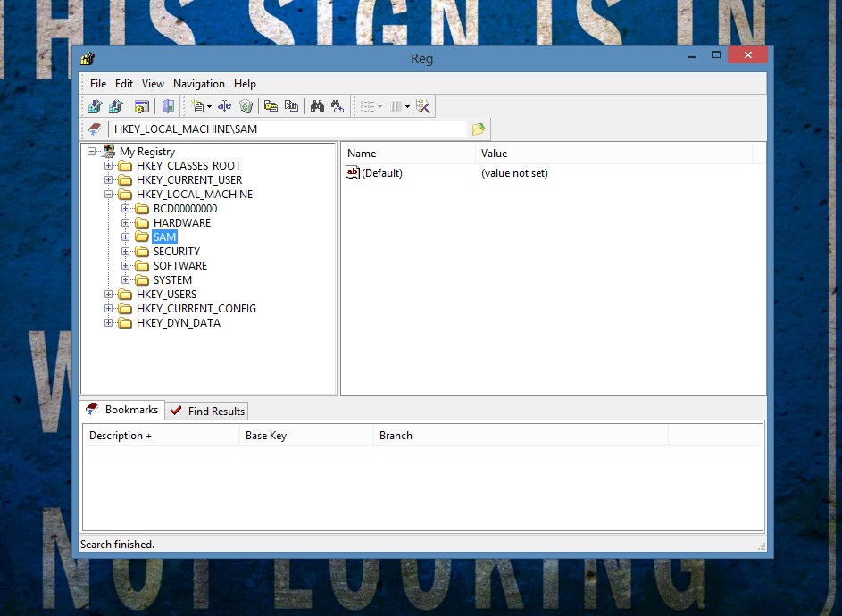The width and height of the screenshot is (842, 616).
Task: Select the SECURITY key label
Action: click(177, 252)
